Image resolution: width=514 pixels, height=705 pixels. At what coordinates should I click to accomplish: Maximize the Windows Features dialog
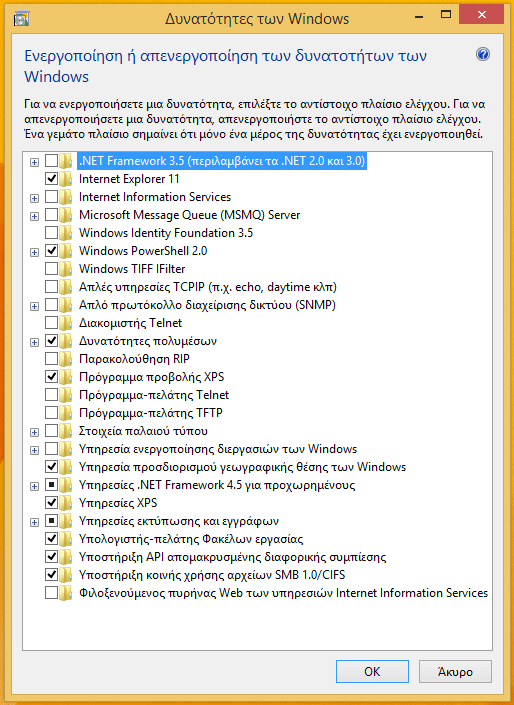tap(446, 15)
